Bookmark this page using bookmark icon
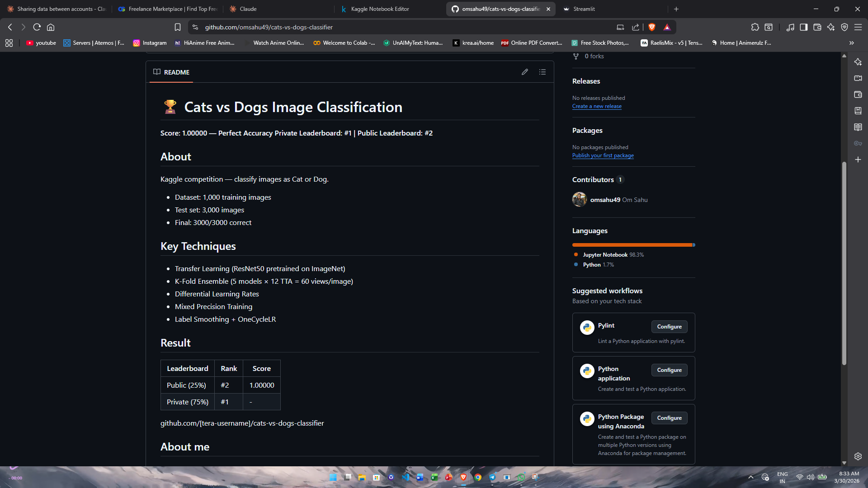The width and height of the screenshot is (868, 488). click(178, 27)
